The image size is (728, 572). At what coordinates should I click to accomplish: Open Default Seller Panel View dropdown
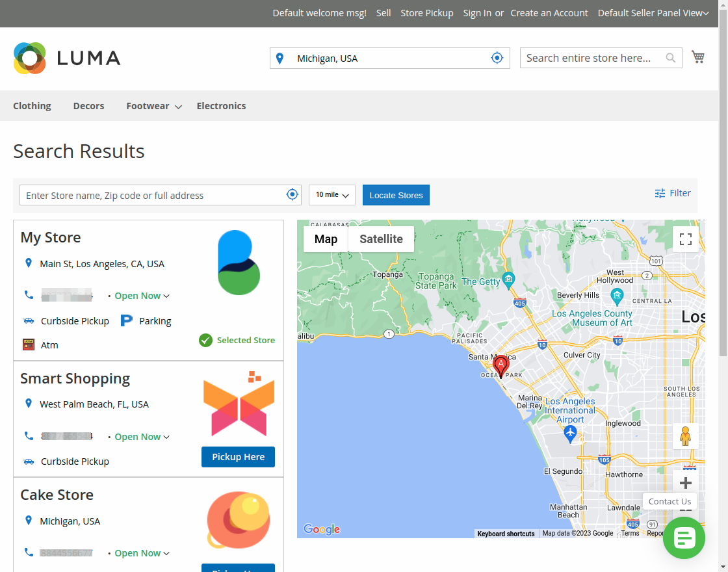coord(653,13)
